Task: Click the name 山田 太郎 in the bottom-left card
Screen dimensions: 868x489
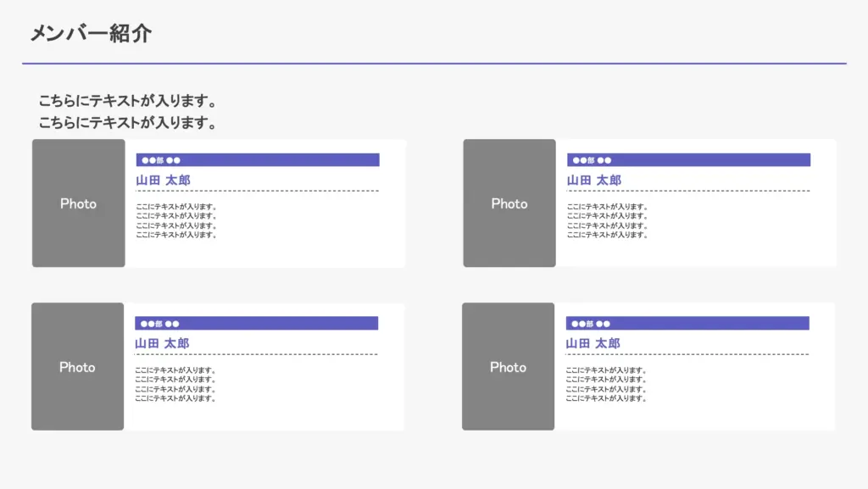Action: coord(162,343)
